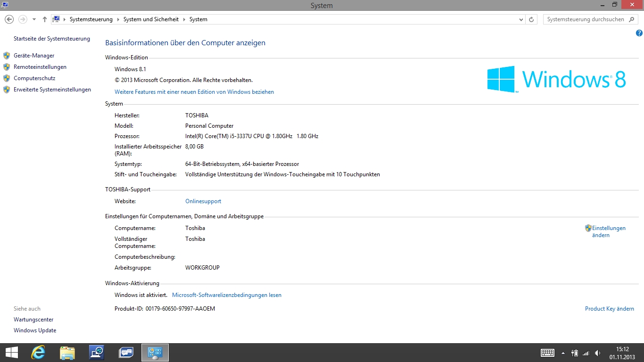
Task: Click Weitere Features mit einer neuen Edition link
Action: point(194,92)
